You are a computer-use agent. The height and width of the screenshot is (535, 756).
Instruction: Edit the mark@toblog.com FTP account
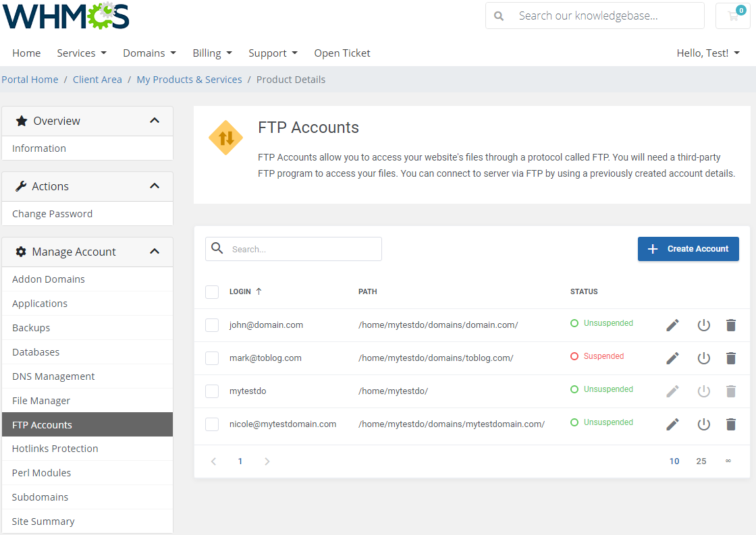[x=672, y=358]
